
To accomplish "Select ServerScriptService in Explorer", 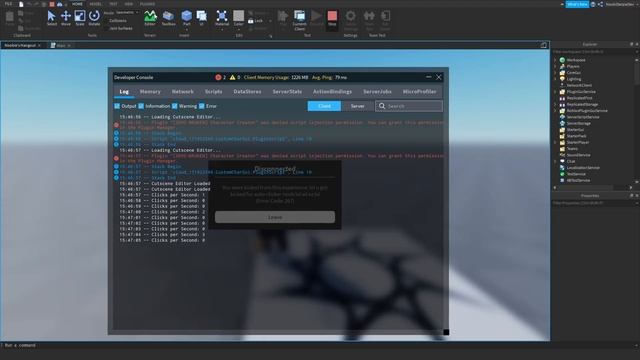I will [583, 117].
